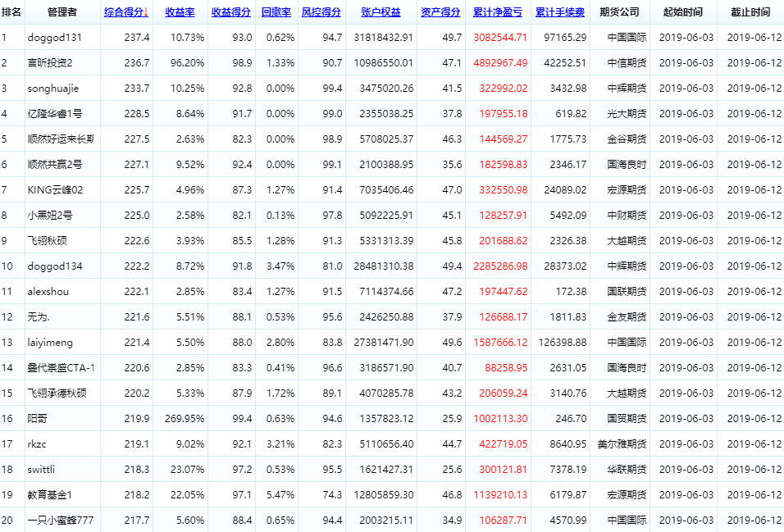Select manager KING云峰02

coord(55,190)
